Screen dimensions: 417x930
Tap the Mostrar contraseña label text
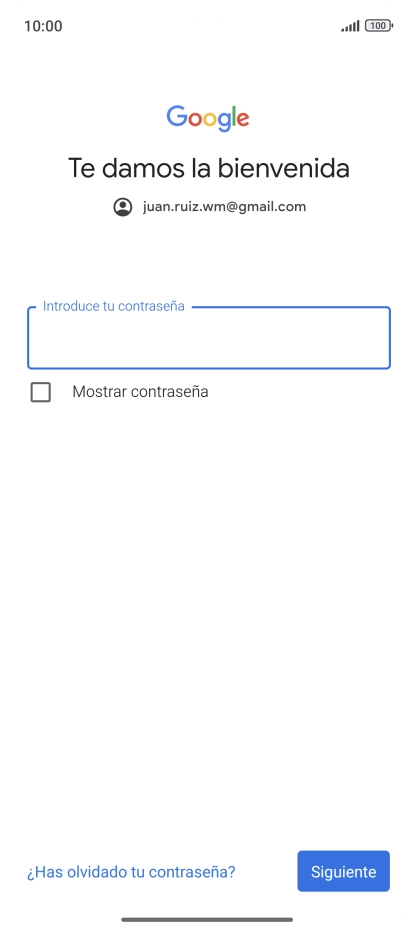[140, 392]
